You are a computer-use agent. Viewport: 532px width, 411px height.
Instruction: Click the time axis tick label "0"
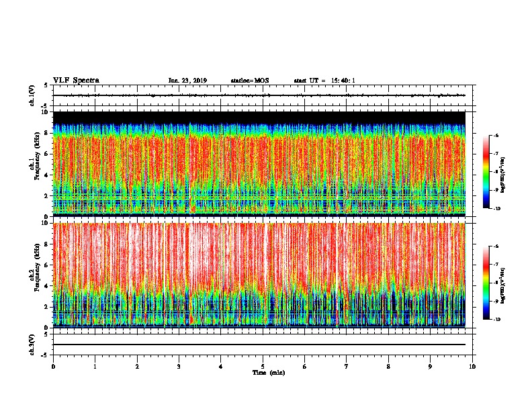pyautogui.click(x=53, y=367)
